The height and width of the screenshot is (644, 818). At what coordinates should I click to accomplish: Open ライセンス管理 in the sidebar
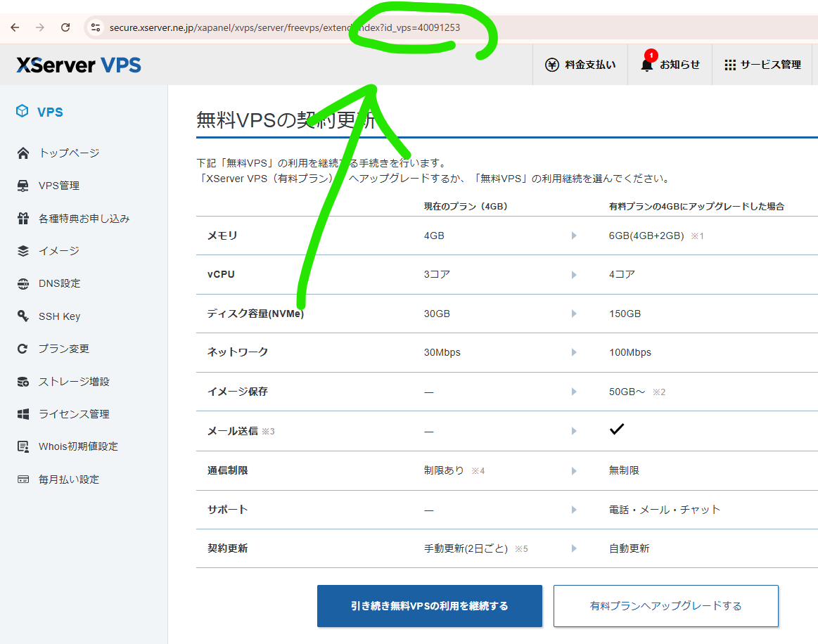(x=74, y=414)
